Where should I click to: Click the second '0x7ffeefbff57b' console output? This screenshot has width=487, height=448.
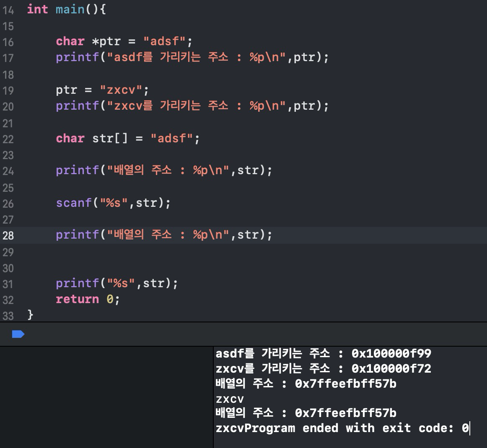tap(346, 413)
